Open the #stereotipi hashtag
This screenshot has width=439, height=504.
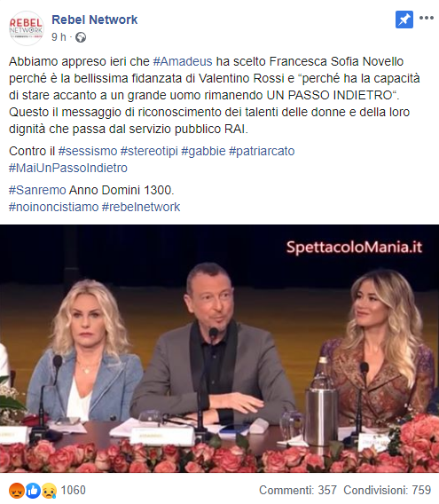pos(149,151)
